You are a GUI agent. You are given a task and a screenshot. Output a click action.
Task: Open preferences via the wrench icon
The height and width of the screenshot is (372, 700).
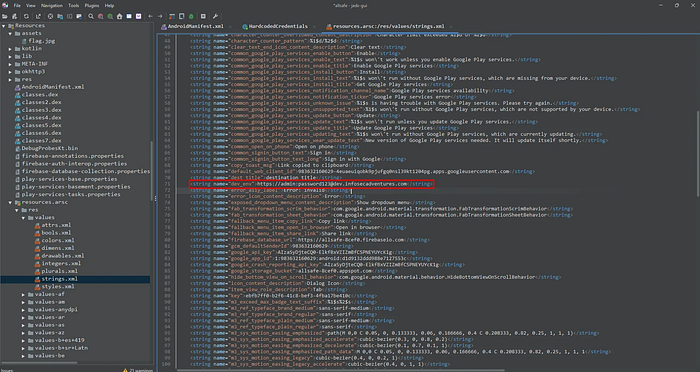point(215,17)
